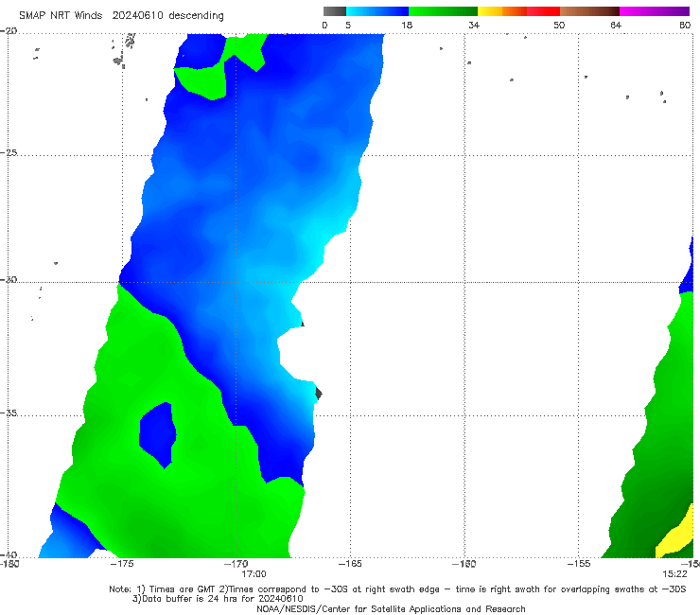Click the dark gray diamond marker on swath edge

pos(319,394)
